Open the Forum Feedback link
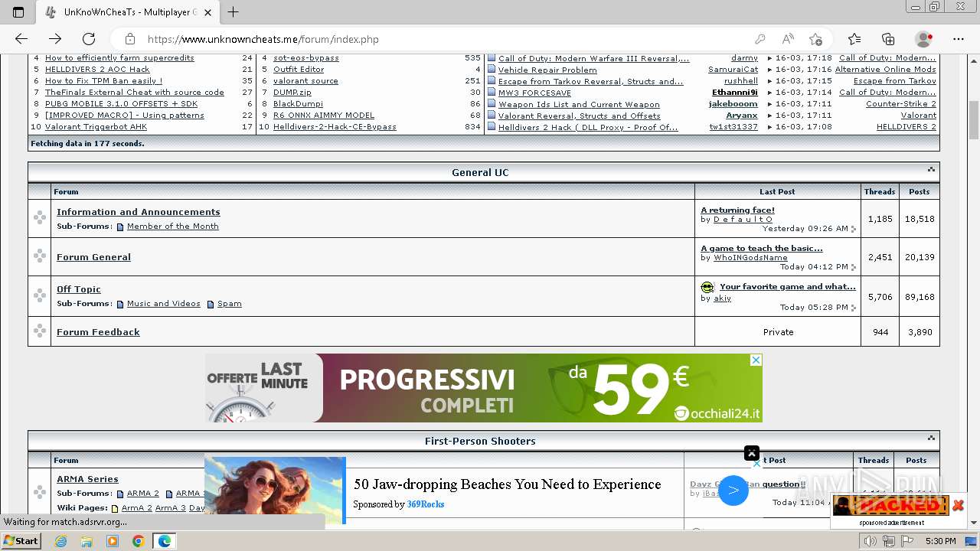980x551 pixels. coord(98,332)
